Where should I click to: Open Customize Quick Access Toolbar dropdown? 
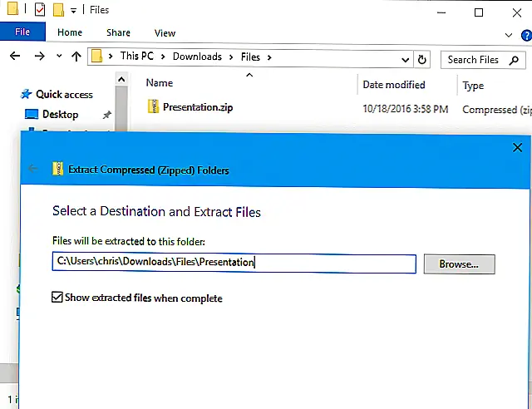click(73, 11)
